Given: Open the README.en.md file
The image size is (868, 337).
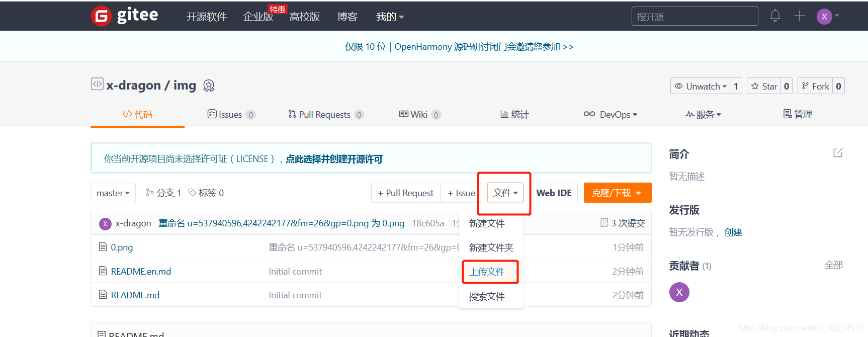Looking at the screenshot, I should (x=141, y=271).
